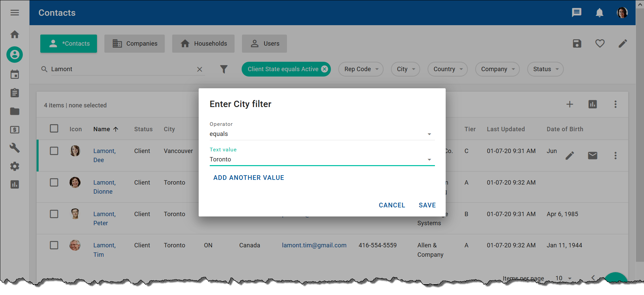644x295 pixels.
Task: Expand the Country filter dropdown
Action: pos(447,69)
